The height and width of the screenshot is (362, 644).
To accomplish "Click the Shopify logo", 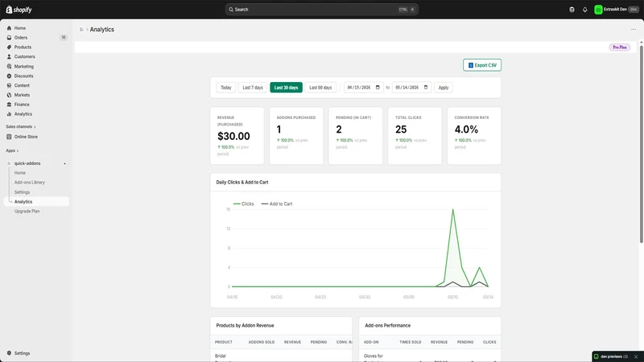I will (19, 10).
